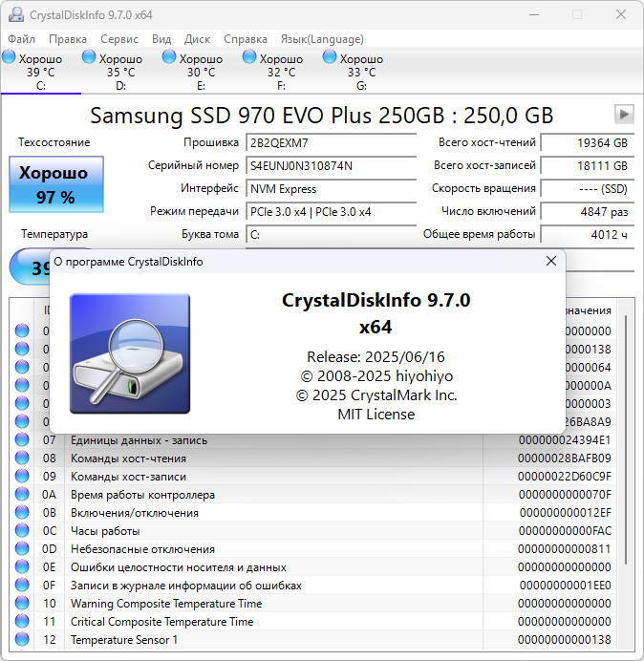Choose drive G: status orb at 33 °C
Viewport: 644px width, 661px height.
pyautogui.click(x=331, y=58)
